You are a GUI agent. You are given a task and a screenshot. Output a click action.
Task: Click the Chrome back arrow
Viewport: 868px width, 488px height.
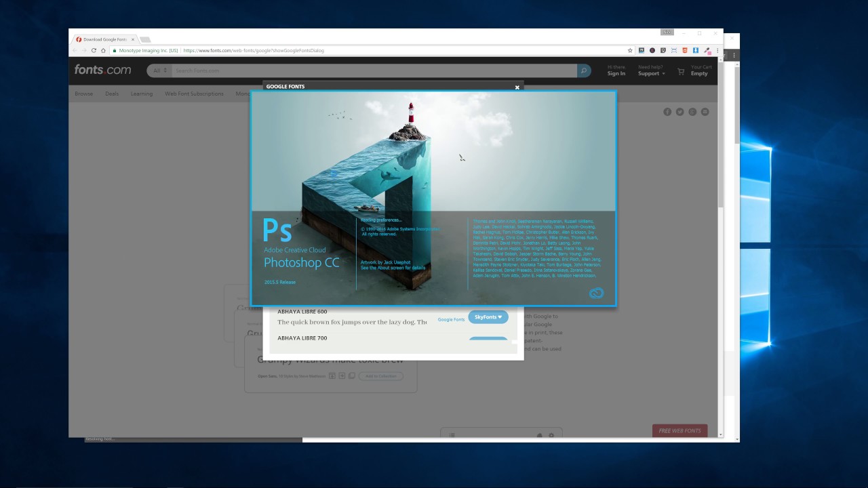tap(75, 50)
